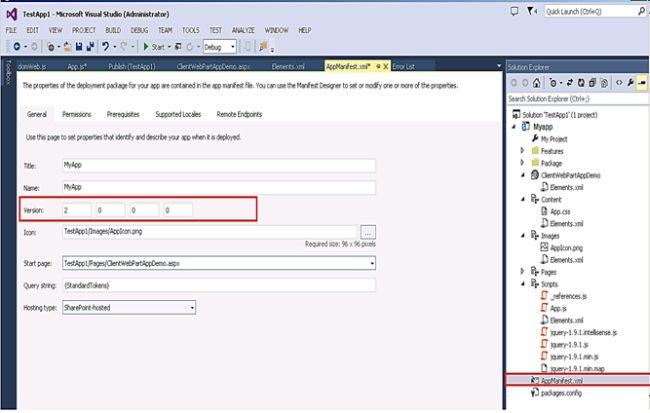
Task: Switch to the Prerequisites manifest tab
Action: point(123,114)
